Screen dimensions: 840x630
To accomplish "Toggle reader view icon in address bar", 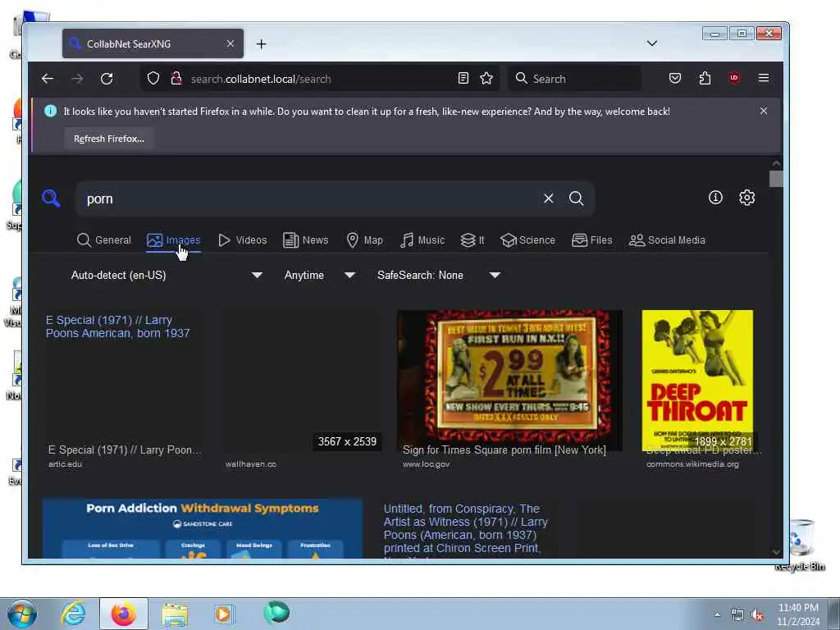I will coord(463,78).
